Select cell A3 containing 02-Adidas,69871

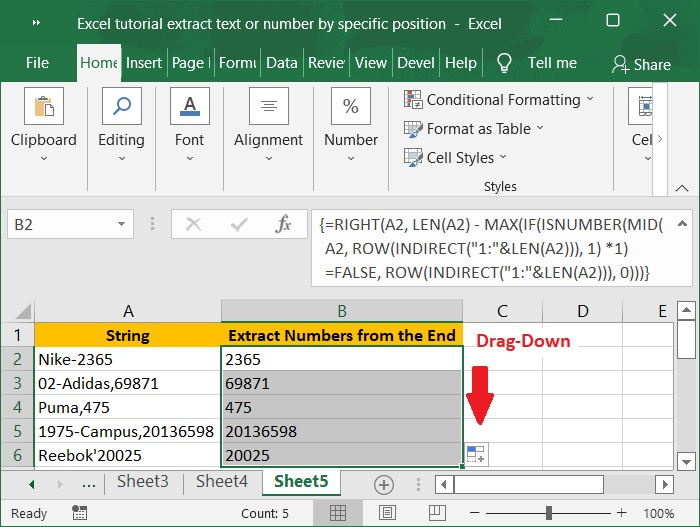click(x=127, y=384)
